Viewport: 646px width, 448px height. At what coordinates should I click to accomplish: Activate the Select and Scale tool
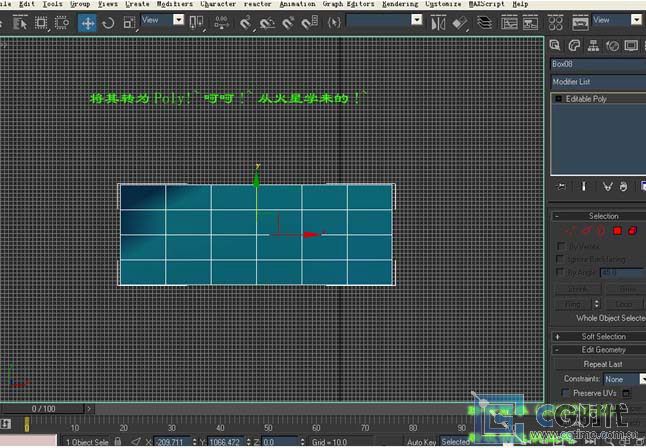click(x=129, y=23)
